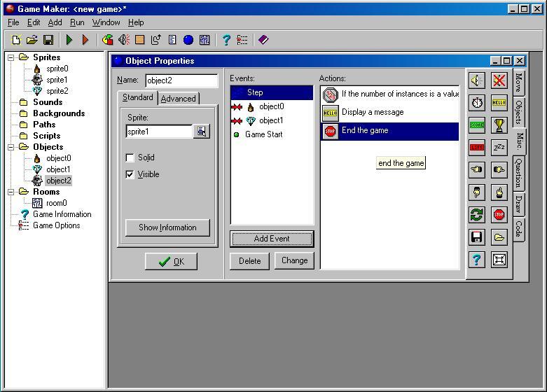Enable the Solid checkbox
The image size is (547, 392).
tap(130, 157)
